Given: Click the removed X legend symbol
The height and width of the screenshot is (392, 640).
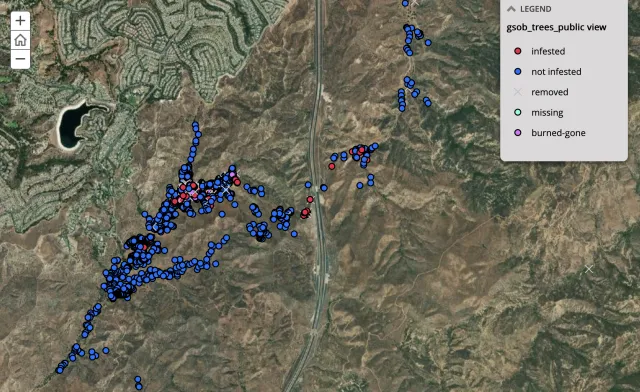Looking at the screenshot, I should click(x=518, y=92).
